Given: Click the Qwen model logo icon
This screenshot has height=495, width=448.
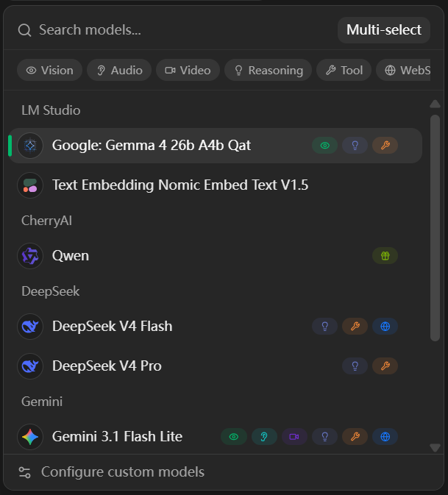Looking at the screenshot, I should tap(30, 256).
